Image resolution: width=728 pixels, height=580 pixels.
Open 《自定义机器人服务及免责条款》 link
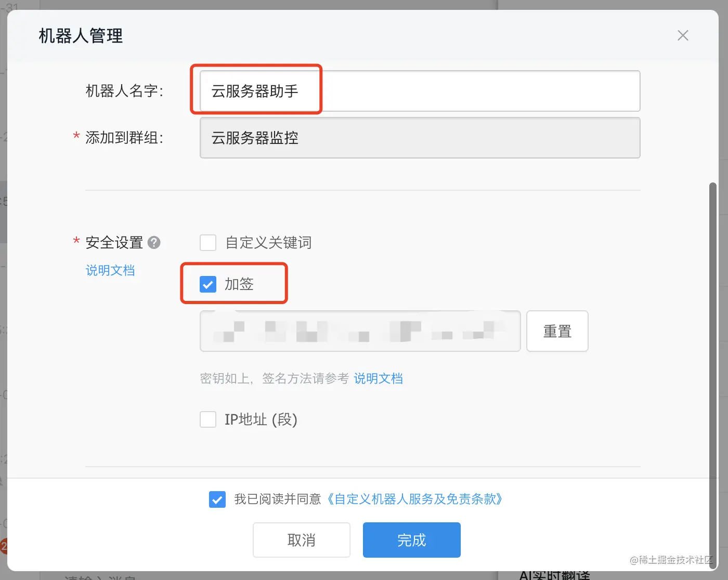pyautogui.click(x=414, y=499)
